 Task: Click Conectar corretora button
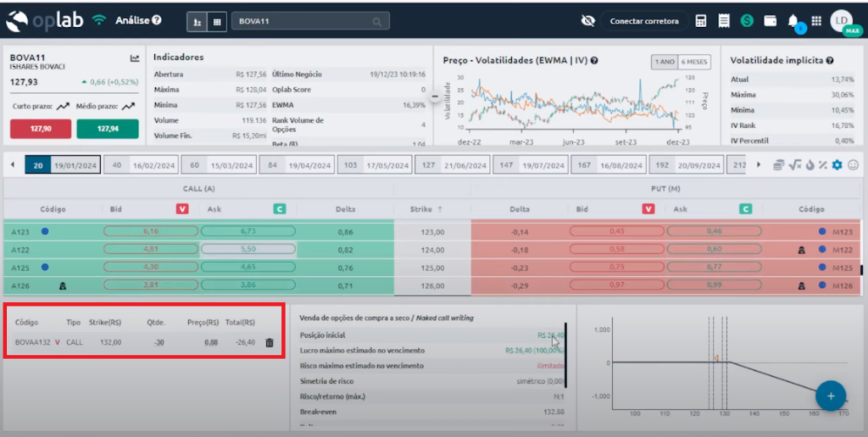(x=644, y=20)
